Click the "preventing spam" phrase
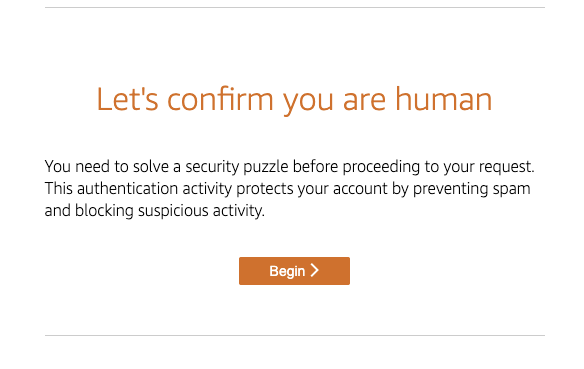The image size is (584, 369). [472, 189]
